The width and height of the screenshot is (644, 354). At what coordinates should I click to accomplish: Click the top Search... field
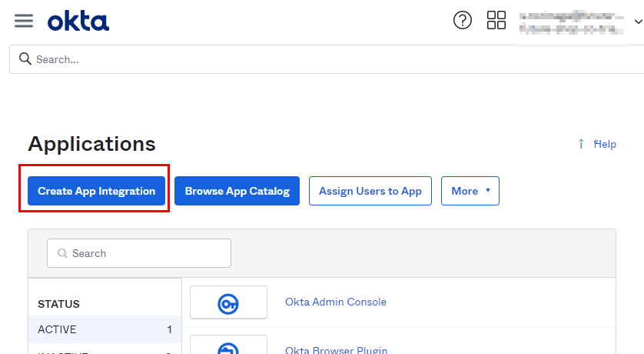click(x=327, y=59)
